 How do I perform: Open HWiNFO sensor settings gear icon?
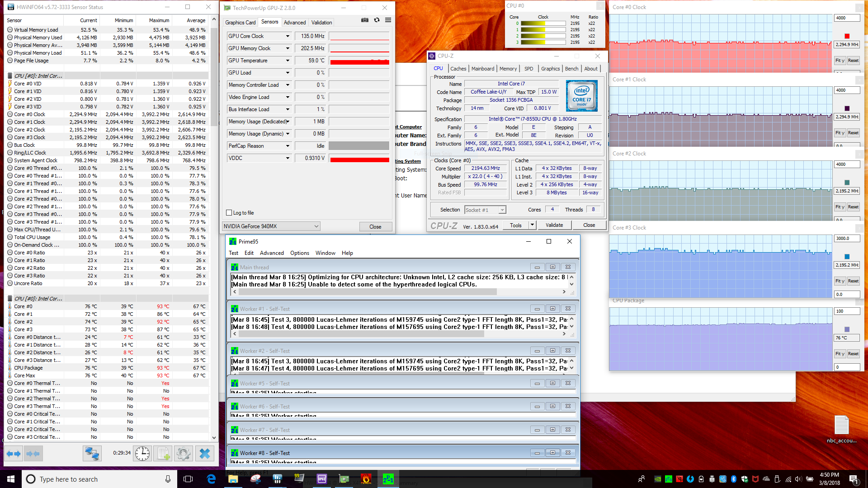[x=184, y=453]
